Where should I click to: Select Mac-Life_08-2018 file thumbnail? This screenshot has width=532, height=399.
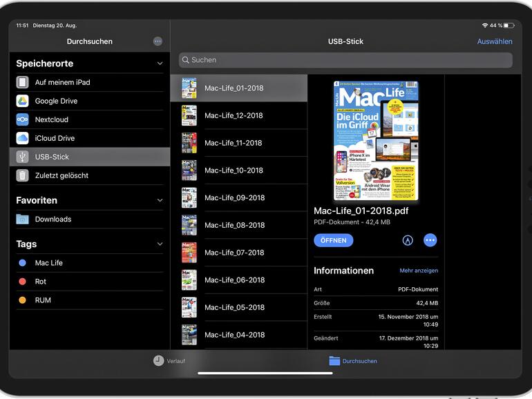click(189, 226)
